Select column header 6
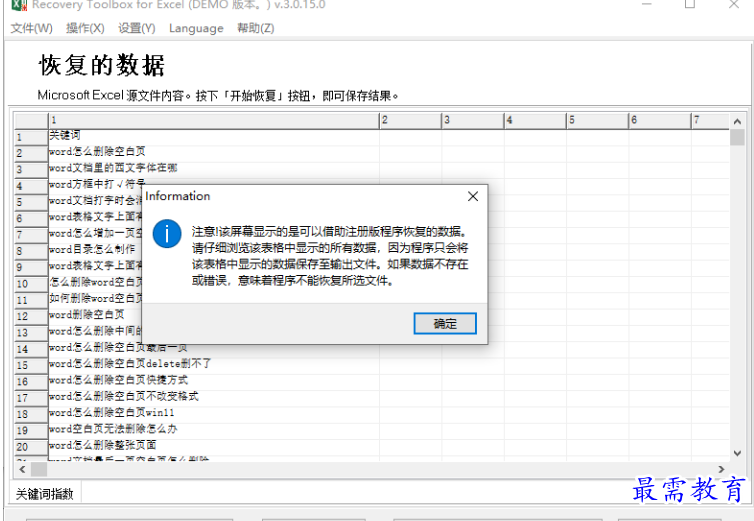This screenshot has width=754, height=521. [x=660, y=120]
